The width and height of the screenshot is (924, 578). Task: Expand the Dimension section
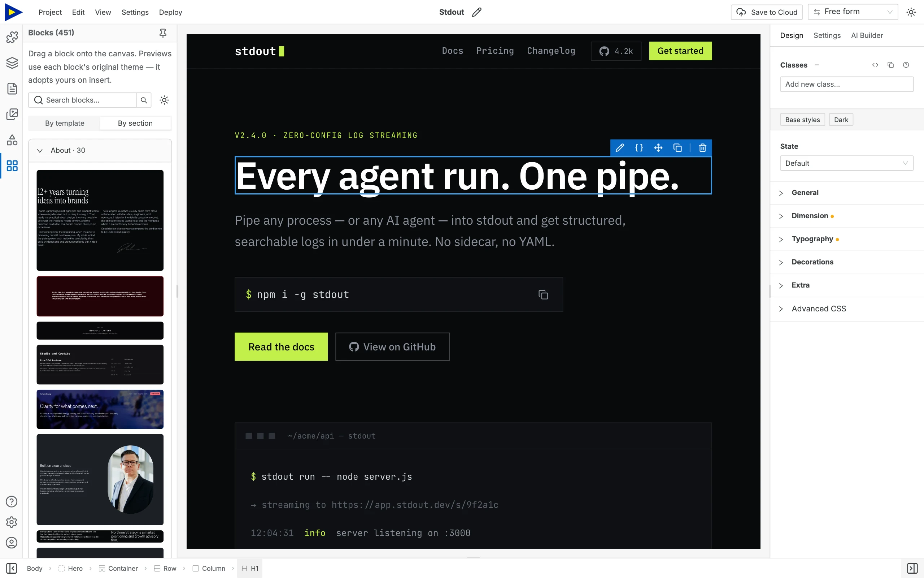[x=847, y=216]
